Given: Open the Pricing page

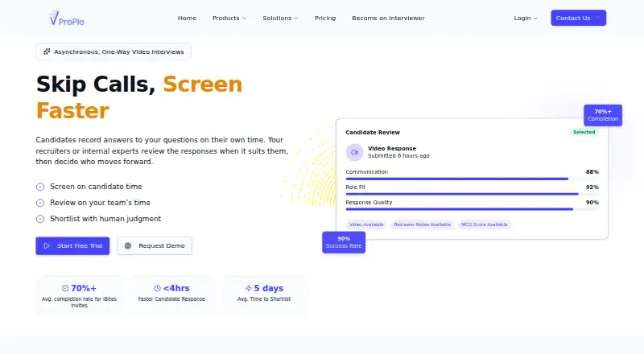Looking at the screenshot, I should pos(325,18).
